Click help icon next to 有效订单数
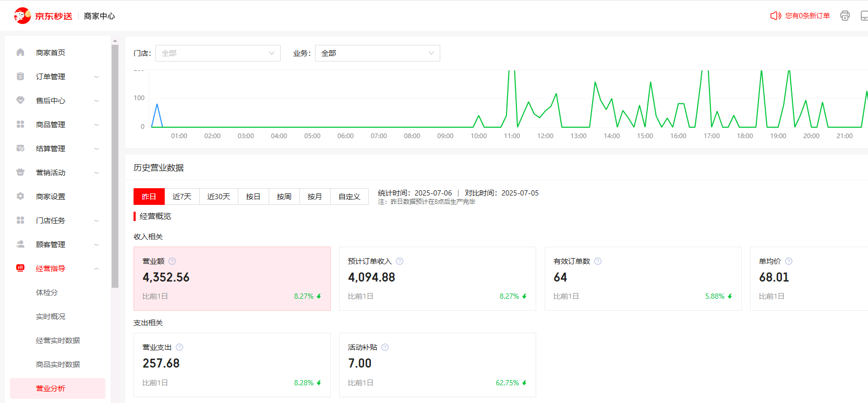868x403 pixels. point(598,261)
